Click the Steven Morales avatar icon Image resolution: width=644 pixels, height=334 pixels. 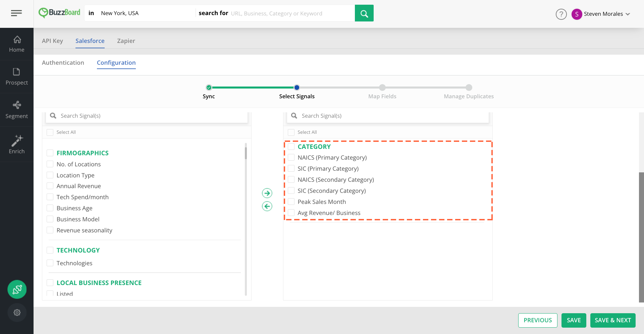[577, 14]
